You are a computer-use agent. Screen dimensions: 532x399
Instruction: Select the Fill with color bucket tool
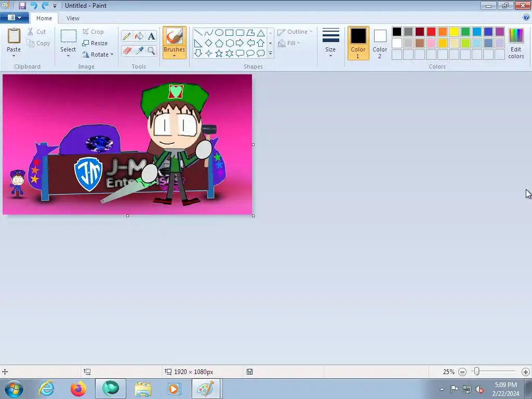click(139, 36)
